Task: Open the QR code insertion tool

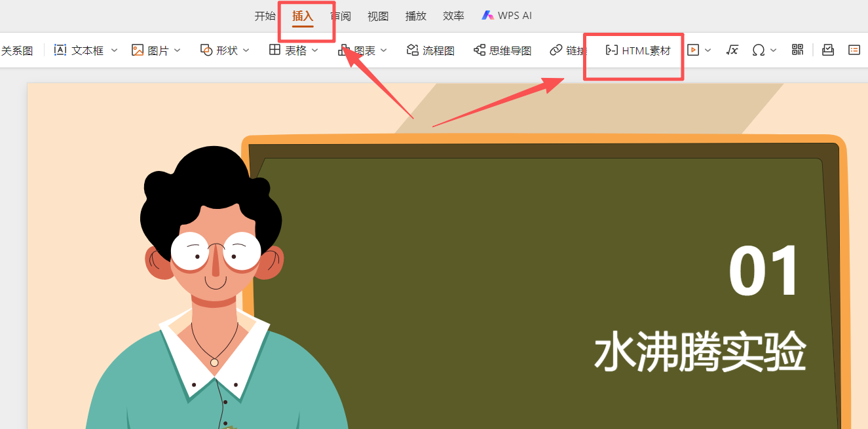Action: pyautogui.click(x=797, y=50)
